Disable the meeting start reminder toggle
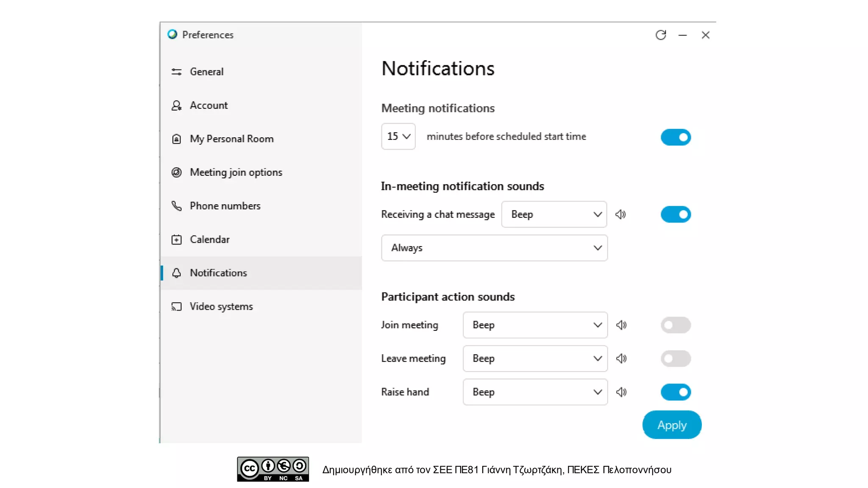 pos(676,137)
